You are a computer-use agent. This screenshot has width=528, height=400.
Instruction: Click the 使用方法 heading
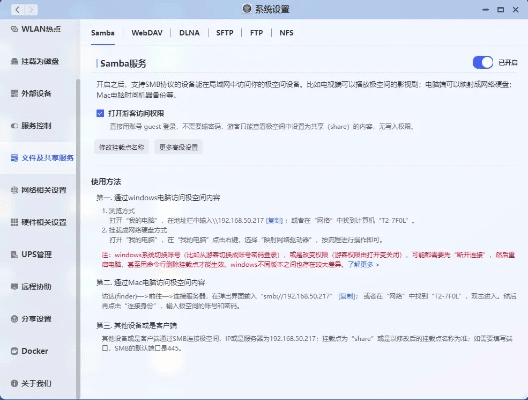point(106,182)
